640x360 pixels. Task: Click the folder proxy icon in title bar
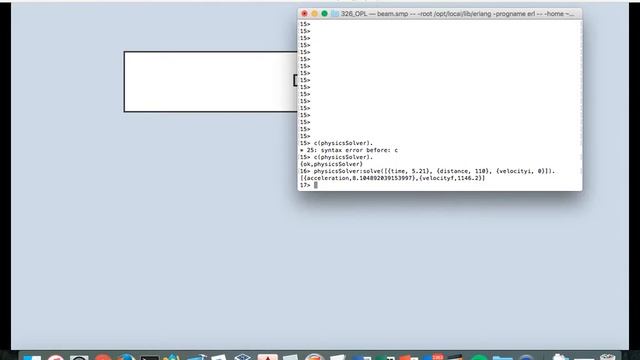coord(335,13)
